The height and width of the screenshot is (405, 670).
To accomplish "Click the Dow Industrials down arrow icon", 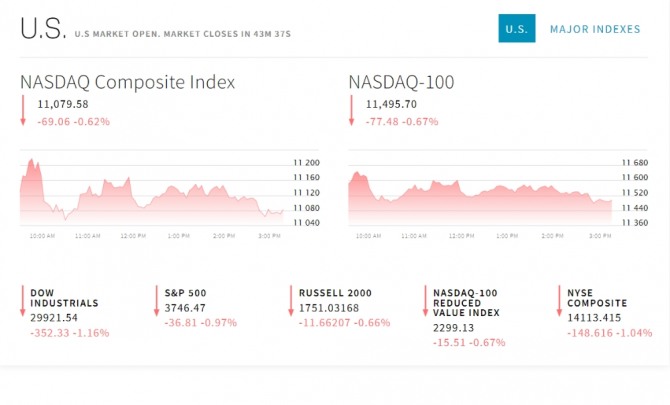I will point(23,301).
